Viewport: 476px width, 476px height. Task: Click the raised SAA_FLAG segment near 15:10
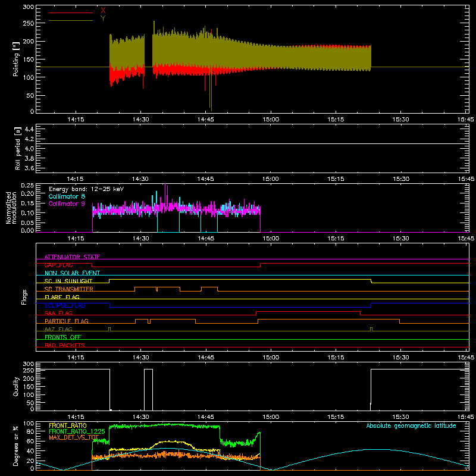pos(308,311)
